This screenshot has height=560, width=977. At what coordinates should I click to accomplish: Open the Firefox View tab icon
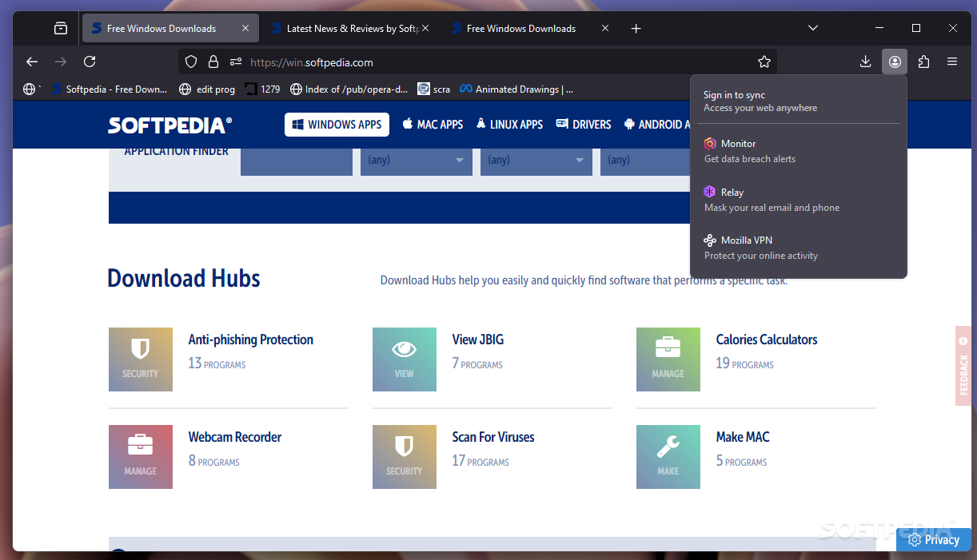pyautogui.click(x=61, y=28)
